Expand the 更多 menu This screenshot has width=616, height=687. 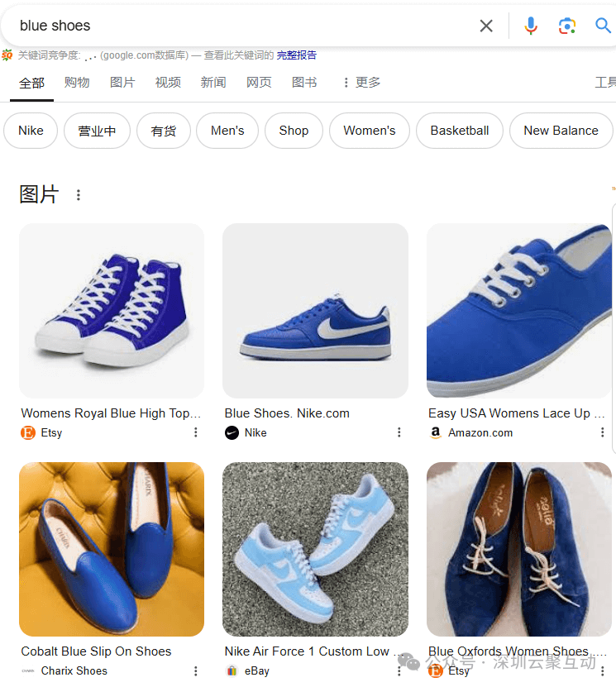[x=362, y=83]
